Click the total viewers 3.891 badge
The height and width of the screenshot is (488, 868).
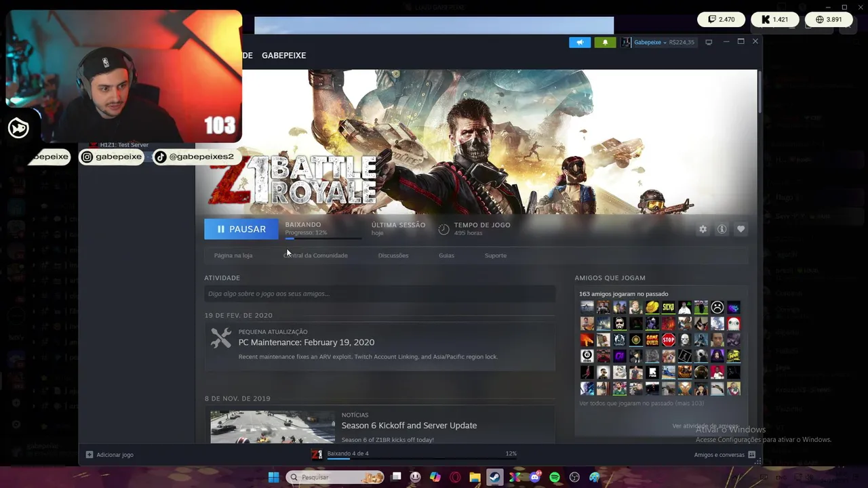click(x=829, y=20)
